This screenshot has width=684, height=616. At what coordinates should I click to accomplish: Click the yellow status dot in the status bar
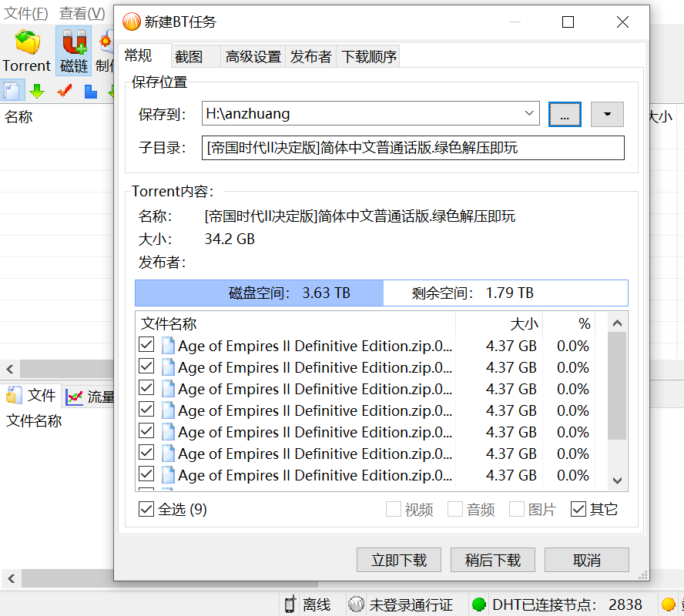[669, 604]
